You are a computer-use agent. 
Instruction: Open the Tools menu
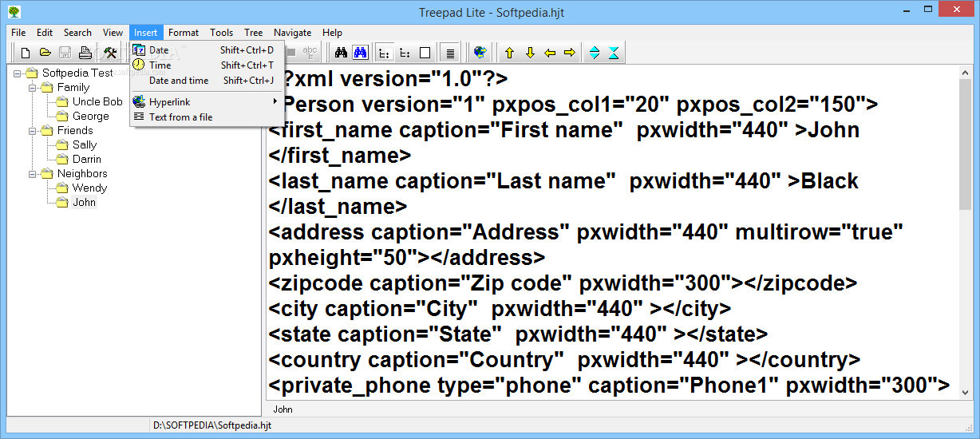pyautogui.click(x=222, y=33)
